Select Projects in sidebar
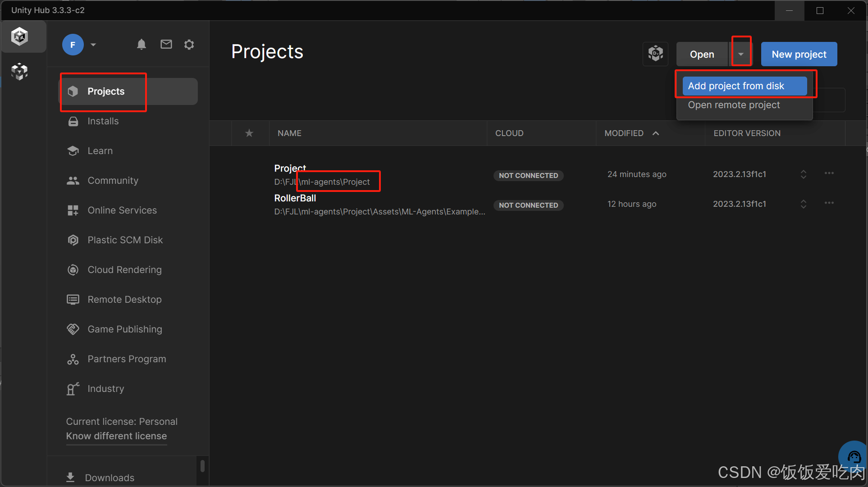 129,91
